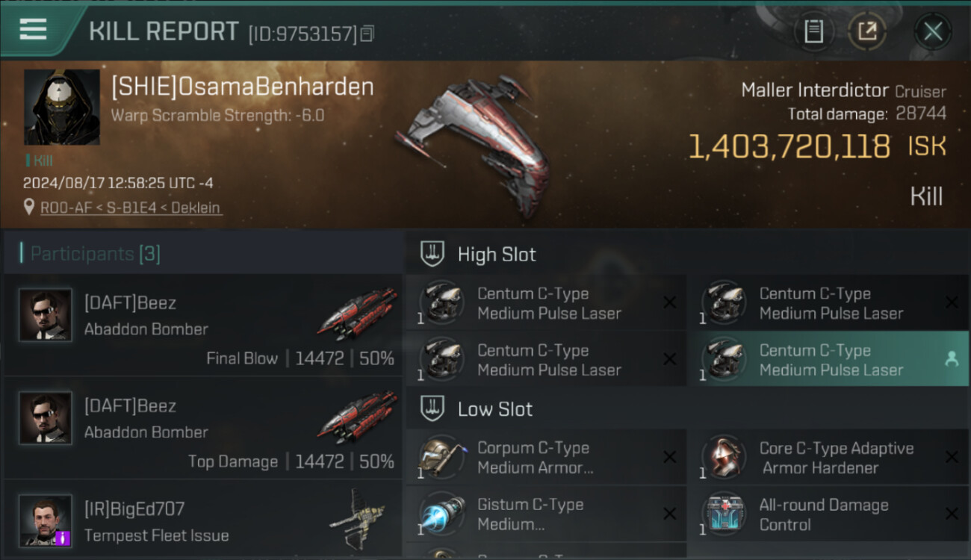The image size is (971, 560).
Task: Click OsamaBenharden's pilot portrait
Action: click(x=61, y=108)
